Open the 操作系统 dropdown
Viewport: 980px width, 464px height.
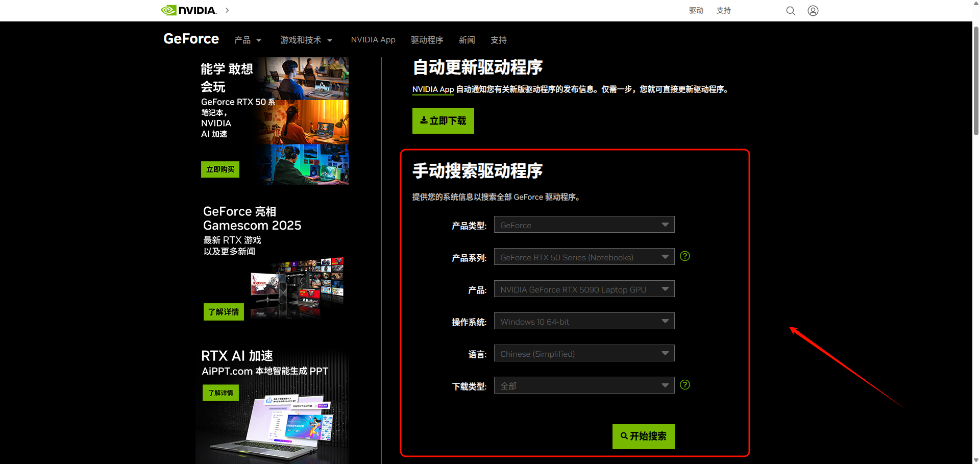tap(584, 321)
